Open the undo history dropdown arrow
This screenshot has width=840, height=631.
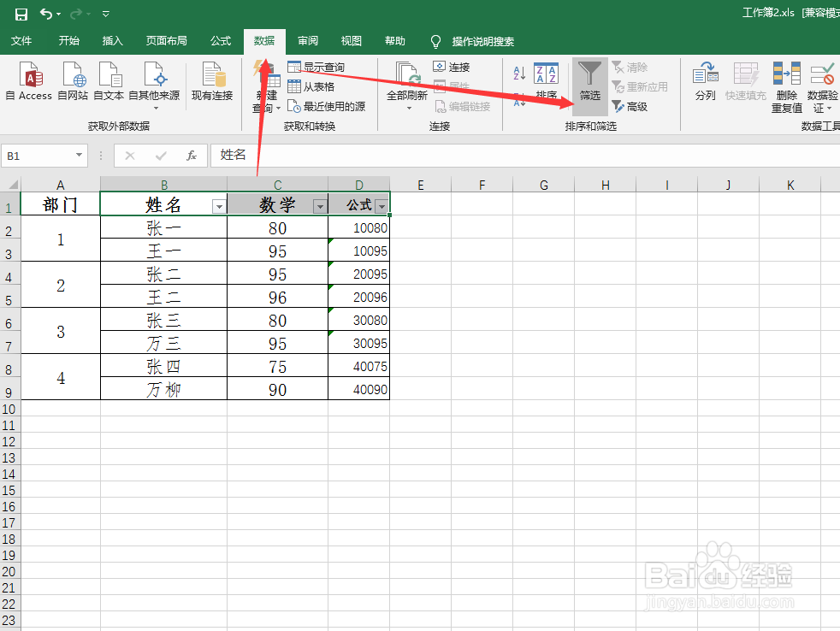[x=58, y=15]
